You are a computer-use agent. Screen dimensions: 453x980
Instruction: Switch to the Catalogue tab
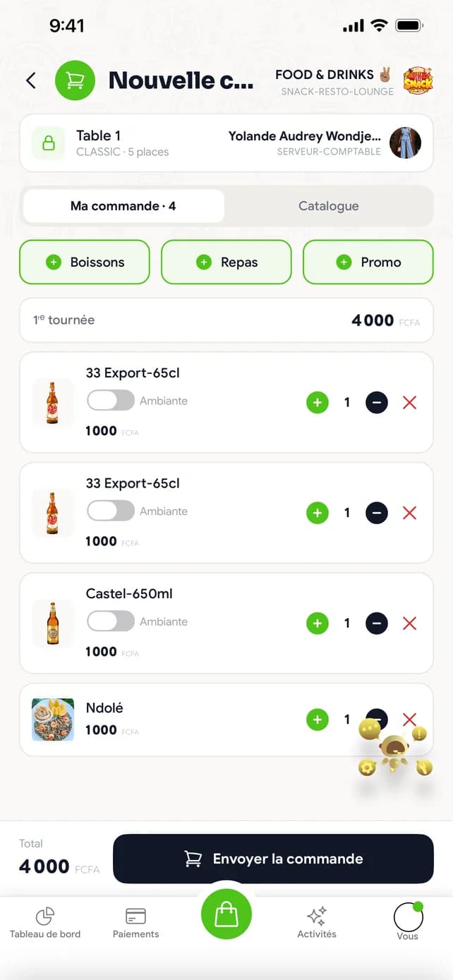(329, 206)
